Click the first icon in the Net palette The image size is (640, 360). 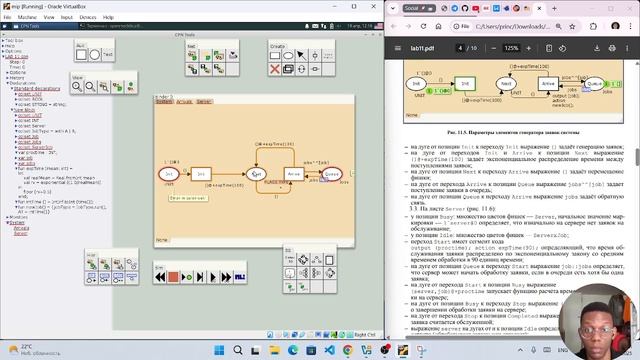click(192, 56)
